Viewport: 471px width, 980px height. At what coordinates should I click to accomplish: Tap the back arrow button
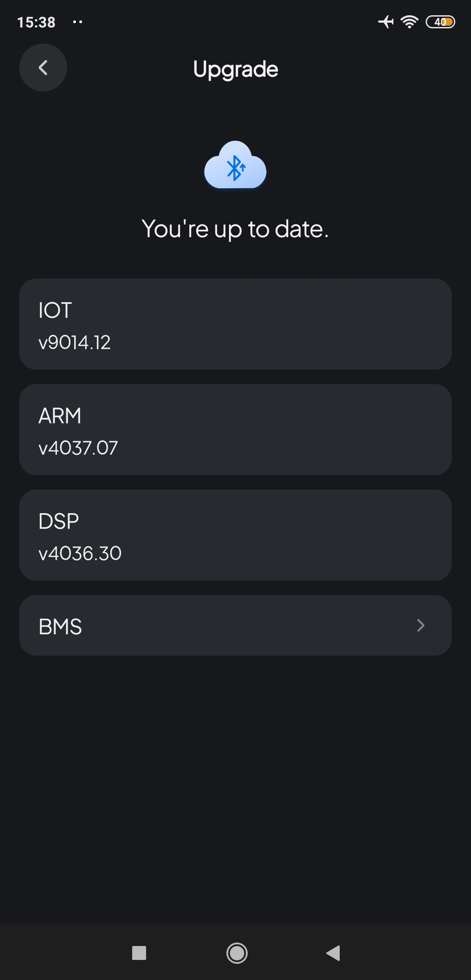click(x=43, y=68)
